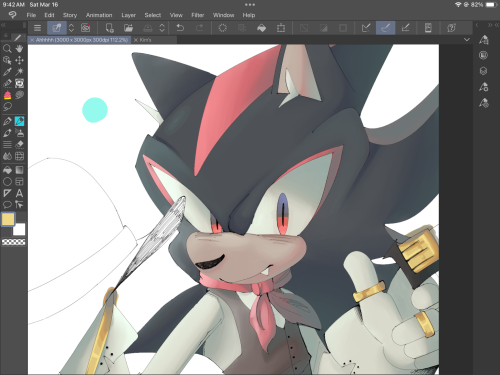Select the Balloon tool
500x375 pixels.
pos(7,205)
